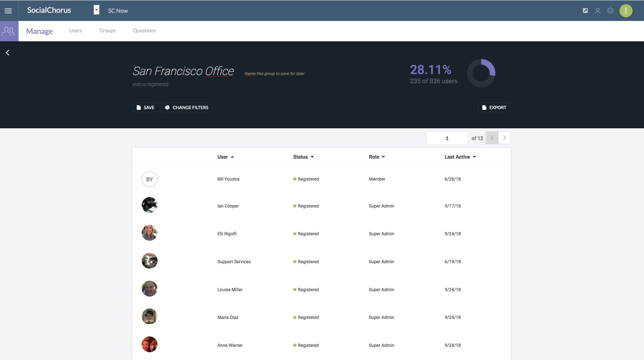Click the back arrow chevron
Image resolution: width=644 pixels, height=360 pixels.
[8, 53]
